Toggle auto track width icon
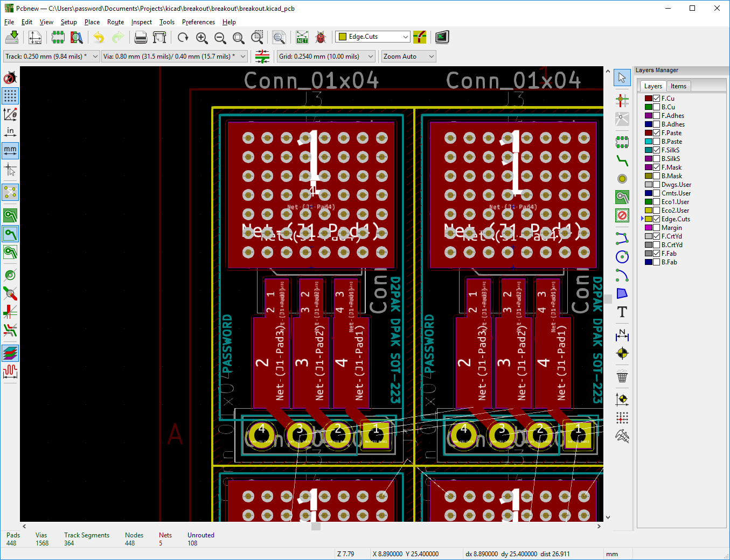 262,57
